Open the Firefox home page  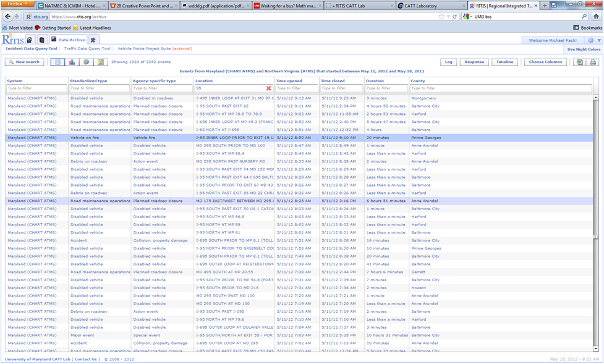(x=597, y=17)
